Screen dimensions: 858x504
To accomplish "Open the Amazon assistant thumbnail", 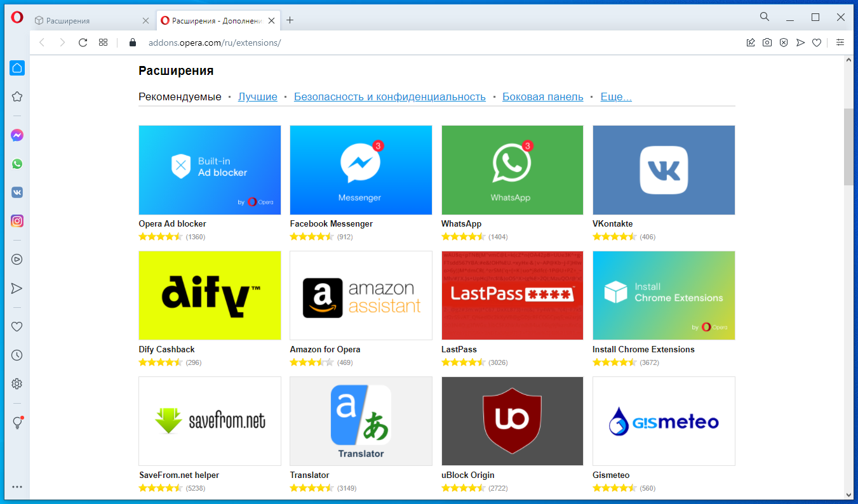I will (361, 295).
